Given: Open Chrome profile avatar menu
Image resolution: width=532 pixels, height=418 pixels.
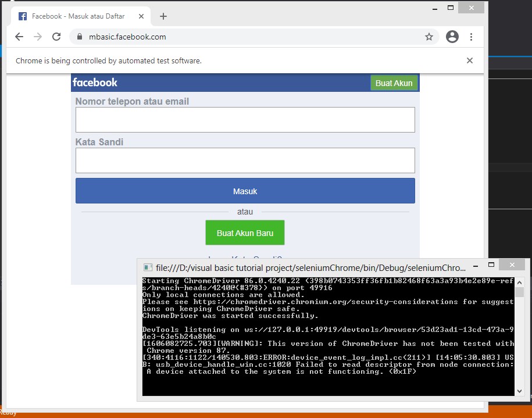Looking at the screenshot, I should click(452, 37).
